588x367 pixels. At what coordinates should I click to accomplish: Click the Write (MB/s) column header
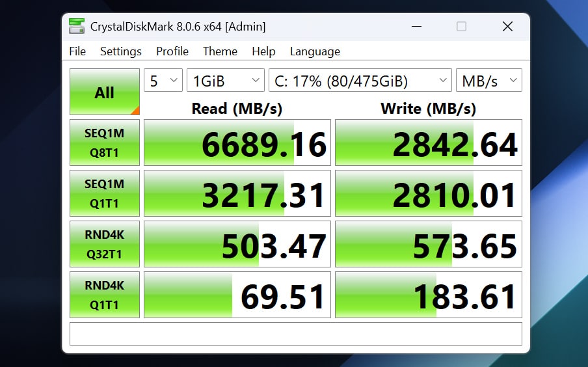point(428,109)
